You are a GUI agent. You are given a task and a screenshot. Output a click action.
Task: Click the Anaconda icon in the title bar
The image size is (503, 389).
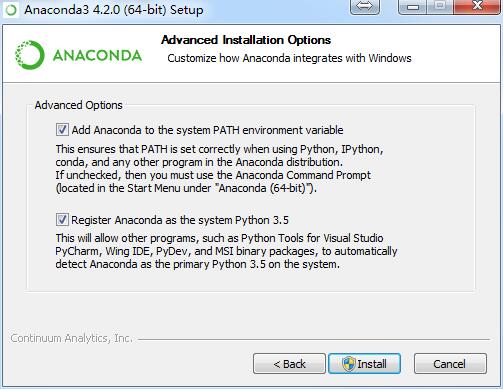click(x=11, y=10)
